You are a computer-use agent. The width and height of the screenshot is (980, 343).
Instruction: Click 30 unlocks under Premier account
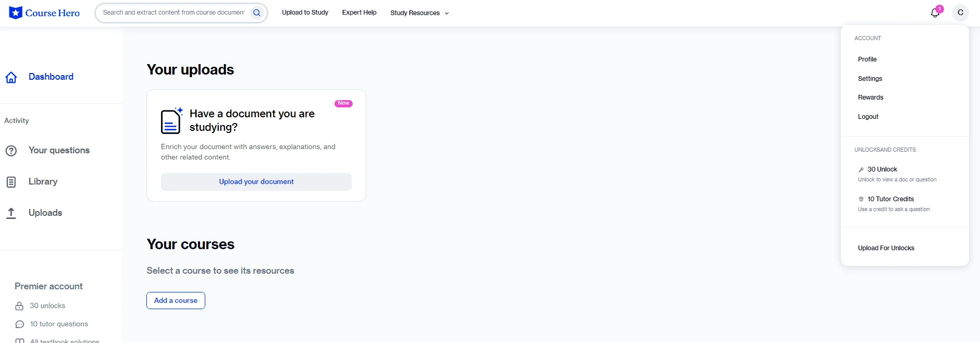pyautogui.click(x=47, y=306)
